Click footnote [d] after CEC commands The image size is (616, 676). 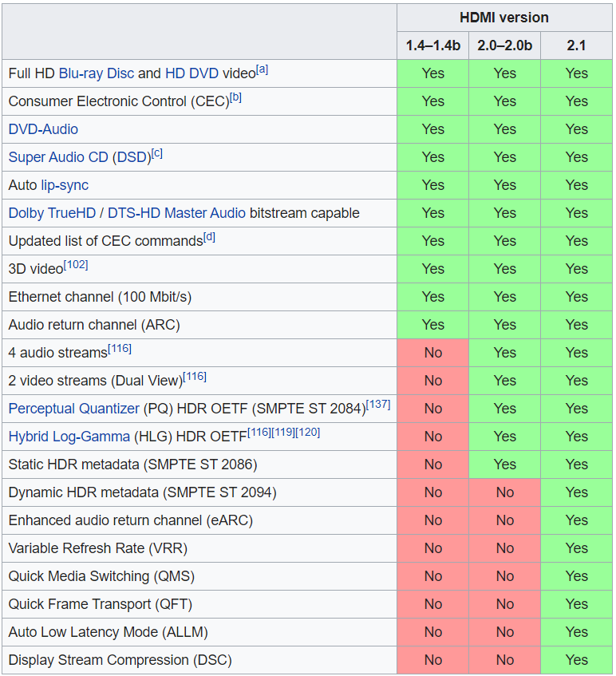pos(209,237)
